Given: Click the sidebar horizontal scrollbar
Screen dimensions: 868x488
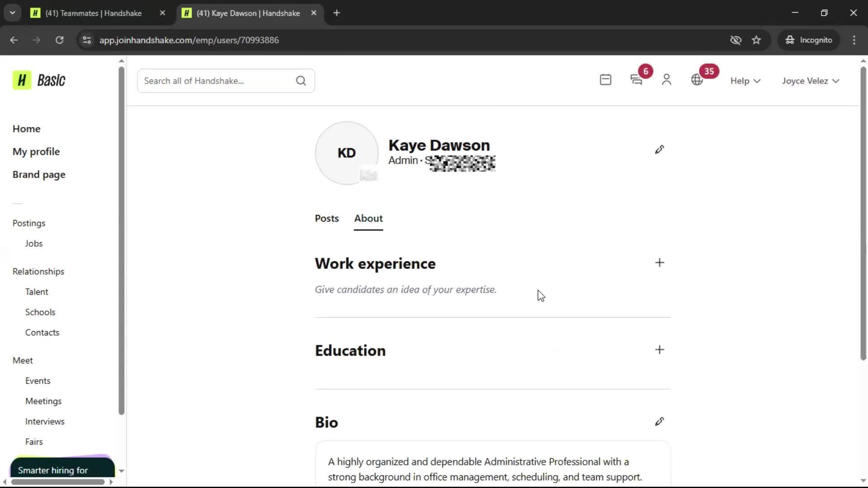Looking at the screenshot, I should tap(58, 482).
